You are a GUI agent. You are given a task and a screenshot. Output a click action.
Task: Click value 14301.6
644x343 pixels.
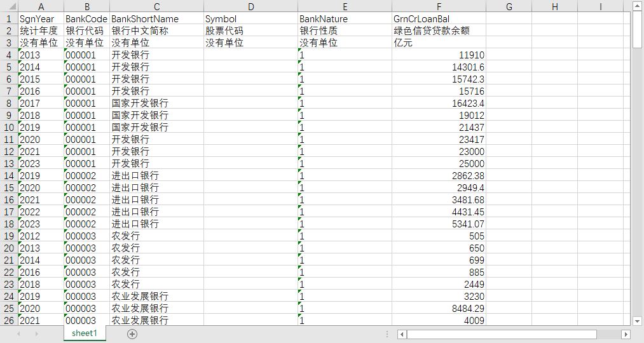point(439,67)
